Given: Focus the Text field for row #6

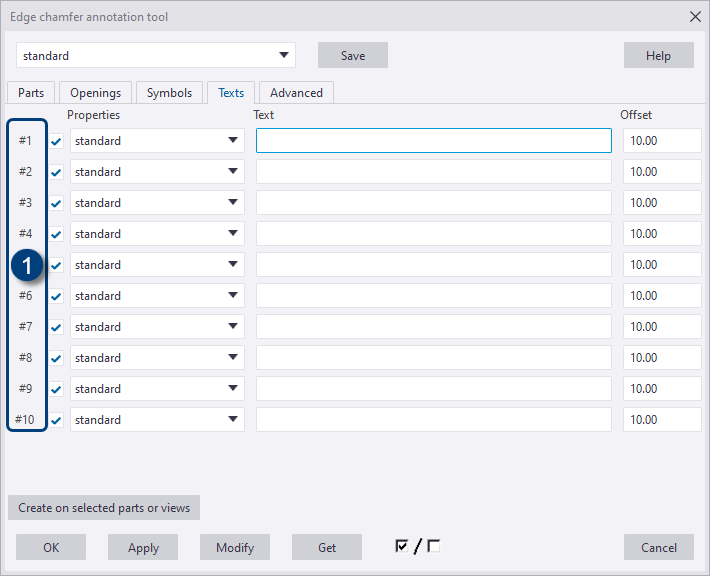Looking at the screenshot, I should tap(434, 296).
